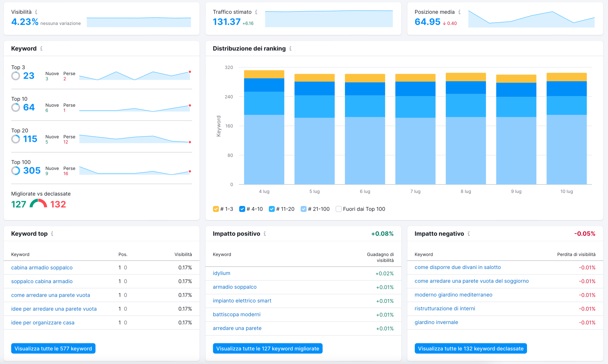608x364 pixels.
Task: Open keyword giardino invernale
Action: click(436, 322)
